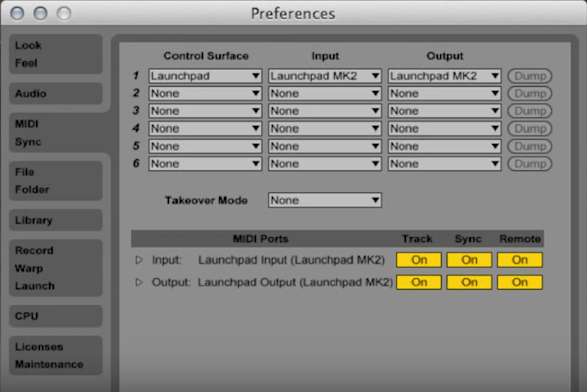
Task: Toggle Remote for Launchpad Output port
Action: 519,282
